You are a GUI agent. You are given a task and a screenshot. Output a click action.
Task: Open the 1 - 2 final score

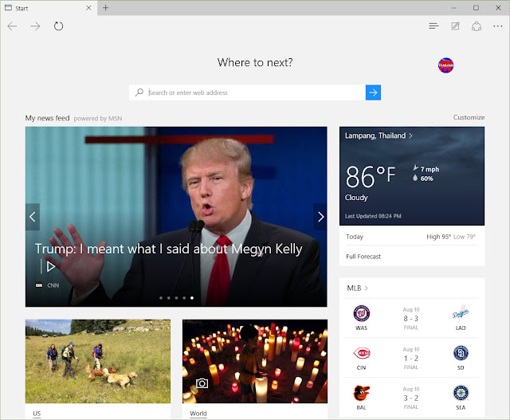(x=411, y=358)
